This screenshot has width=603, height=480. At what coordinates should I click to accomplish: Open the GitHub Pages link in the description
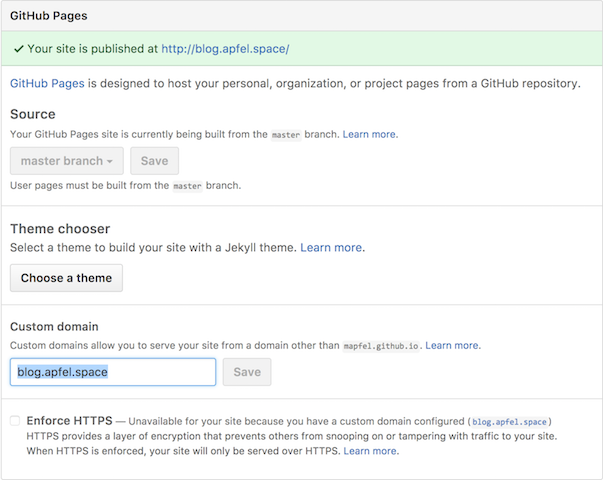[47, 83]
